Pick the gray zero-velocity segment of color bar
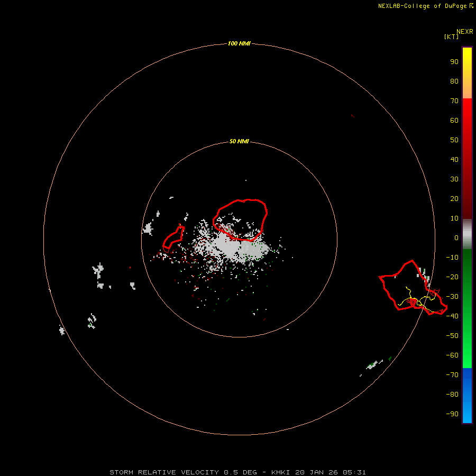The height and width of the screenshot is (476, 476). click(x=467, y=234)
